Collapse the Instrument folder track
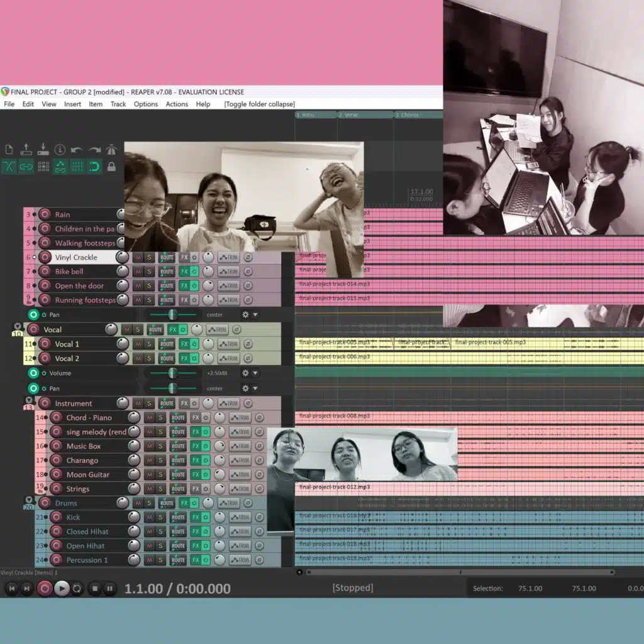This screenshot has width=644, height=644. (x=28, y=400)
